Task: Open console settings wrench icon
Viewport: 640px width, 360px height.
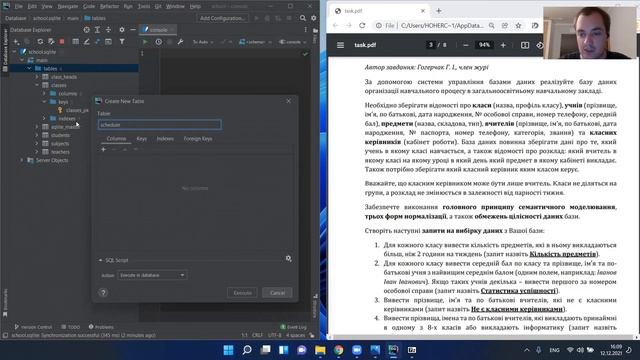Action: click(180, 42)
